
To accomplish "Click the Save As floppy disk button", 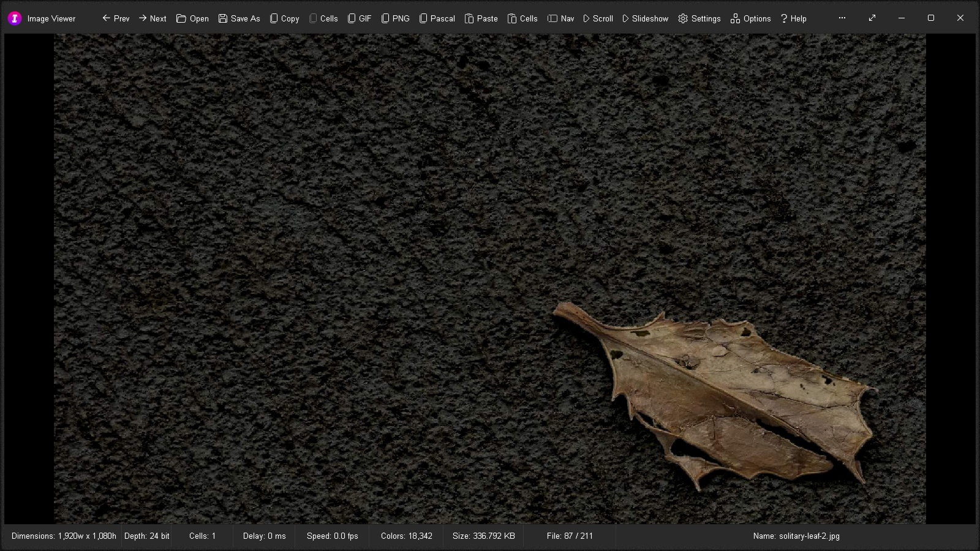I will pyautogui.click(x=239, y=18).
